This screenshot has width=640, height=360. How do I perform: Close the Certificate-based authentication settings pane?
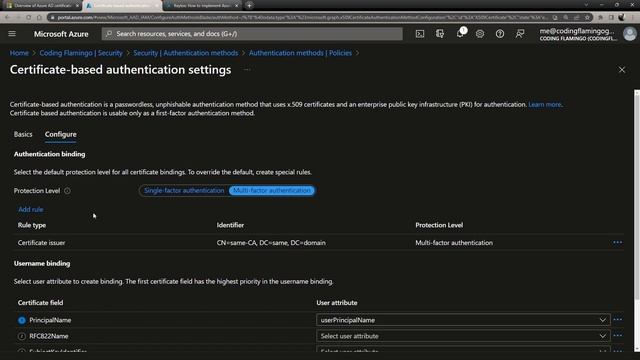pyautogui.click(x=622, y=70)
